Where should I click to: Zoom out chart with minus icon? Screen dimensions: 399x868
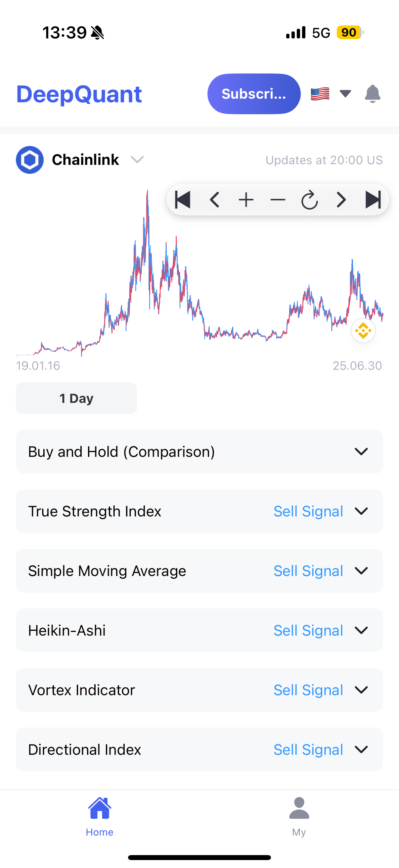click(278, 200)
